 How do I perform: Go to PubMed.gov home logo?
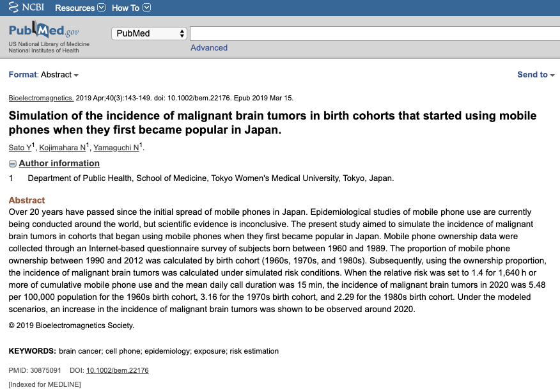click(43, 30)
